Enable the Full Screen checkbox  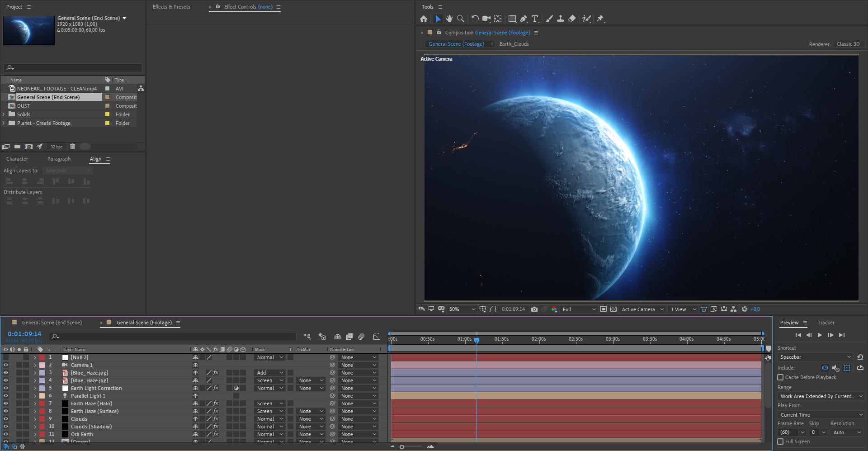pos(780,442)
